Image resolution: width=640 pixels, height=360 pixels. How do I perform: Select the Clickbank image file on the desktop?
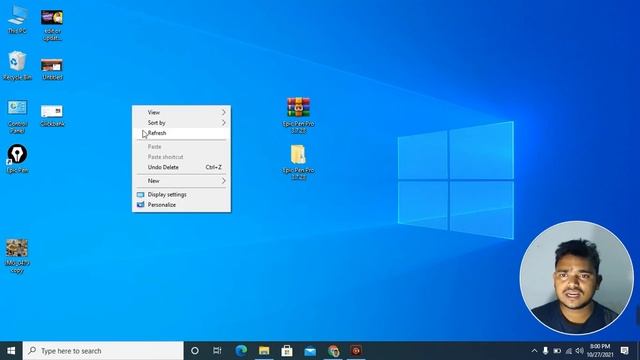(52, 116)
